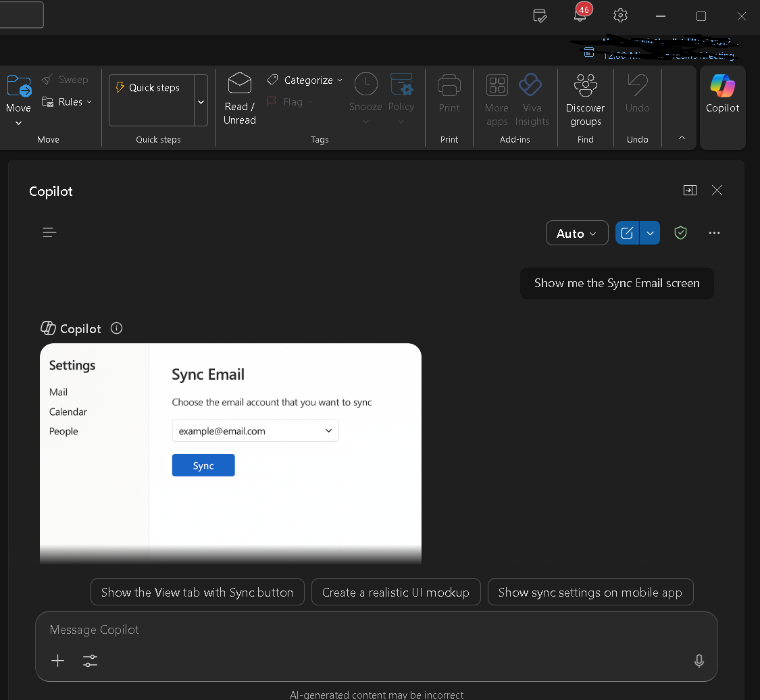Viewport: 760px width, 700px height.
Task: Open the Categorize dropdown
Action: (x=305, y=80)
